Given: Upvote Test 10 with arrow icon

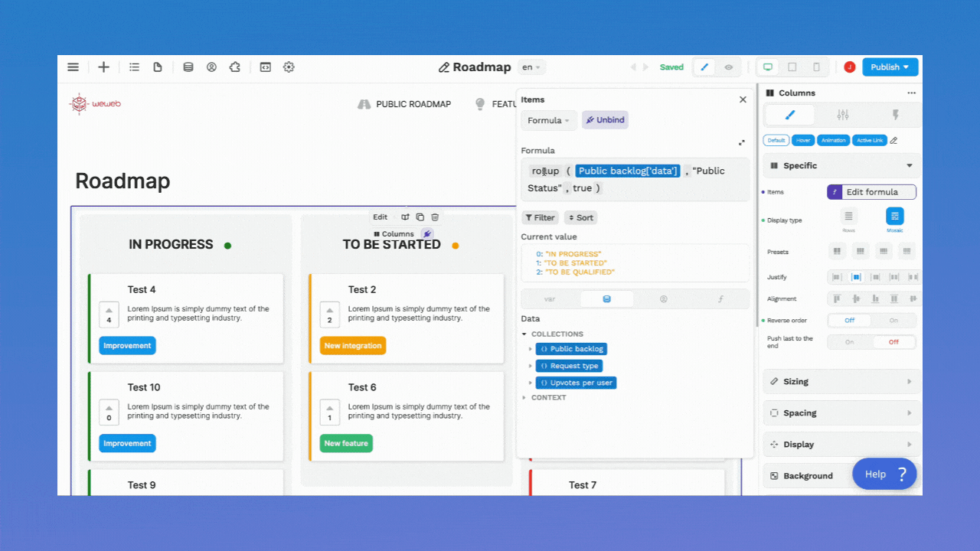Looking at the screenshot, I should pyautogui.click(x=109, y=409).
